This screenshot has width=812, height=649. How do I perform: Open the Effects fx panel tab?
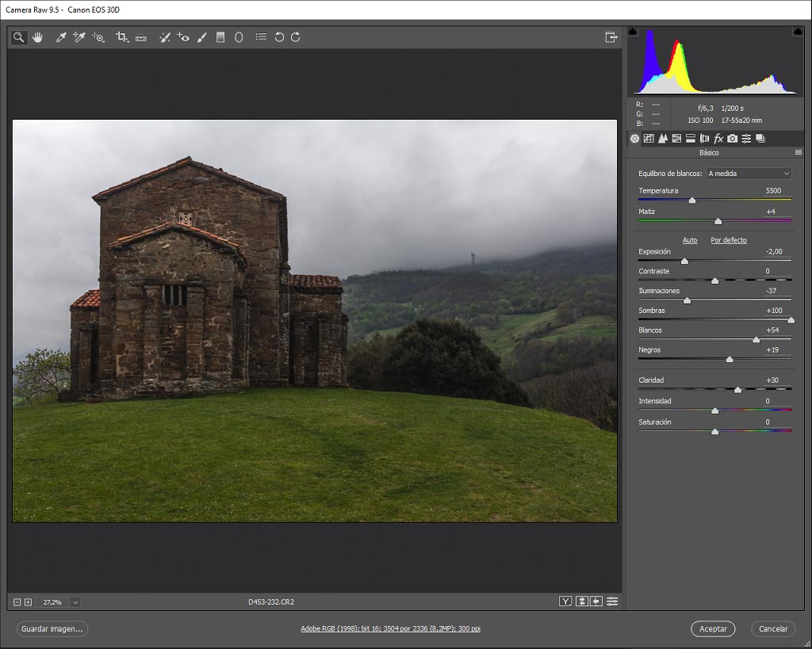pos(718,138)
